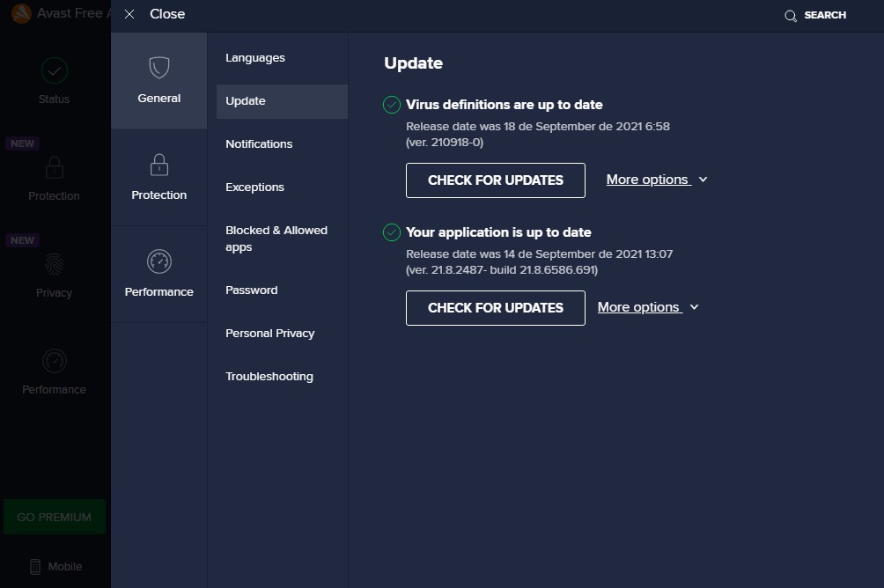Click the Mobile phone icon
The width and height of the screenshot is (884, 588).
[35, 567]
